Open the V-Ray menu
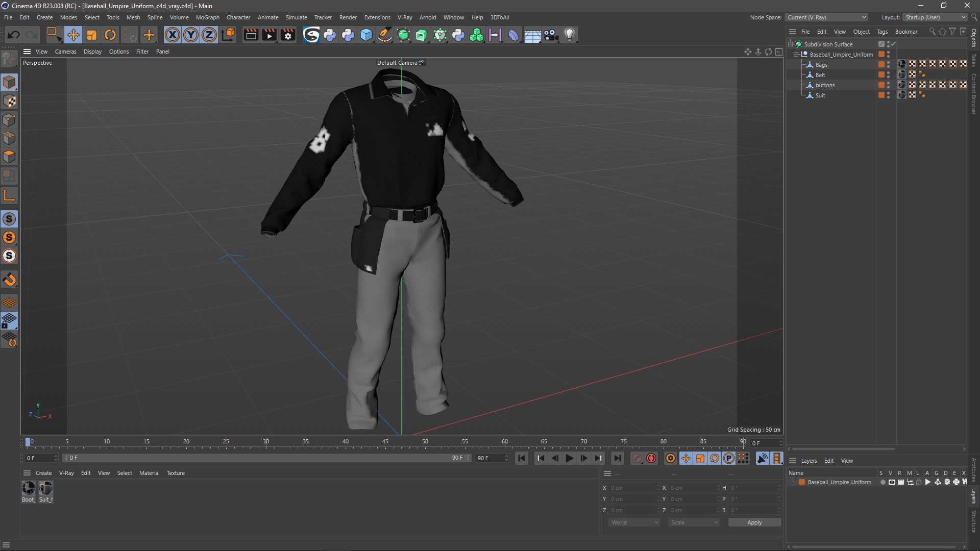 coord(405,17)
